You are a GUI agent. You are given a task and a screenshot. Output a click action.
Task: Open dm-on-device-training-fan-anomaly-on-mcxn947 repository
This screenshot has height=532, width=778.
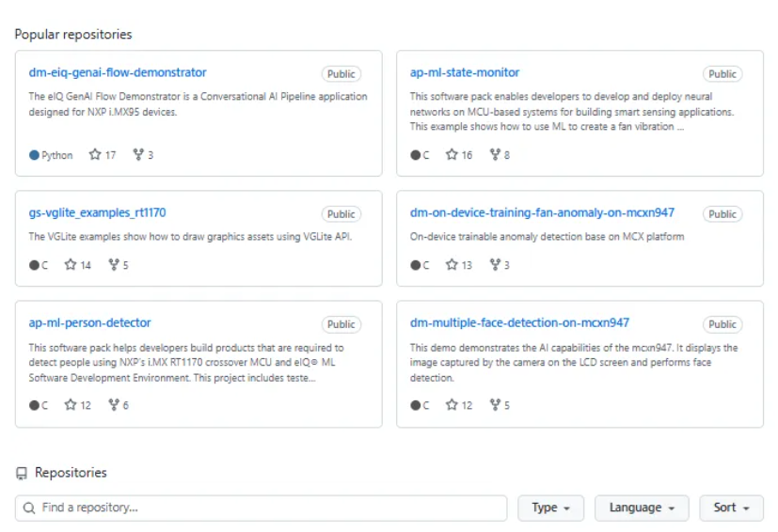click(542, 213)
